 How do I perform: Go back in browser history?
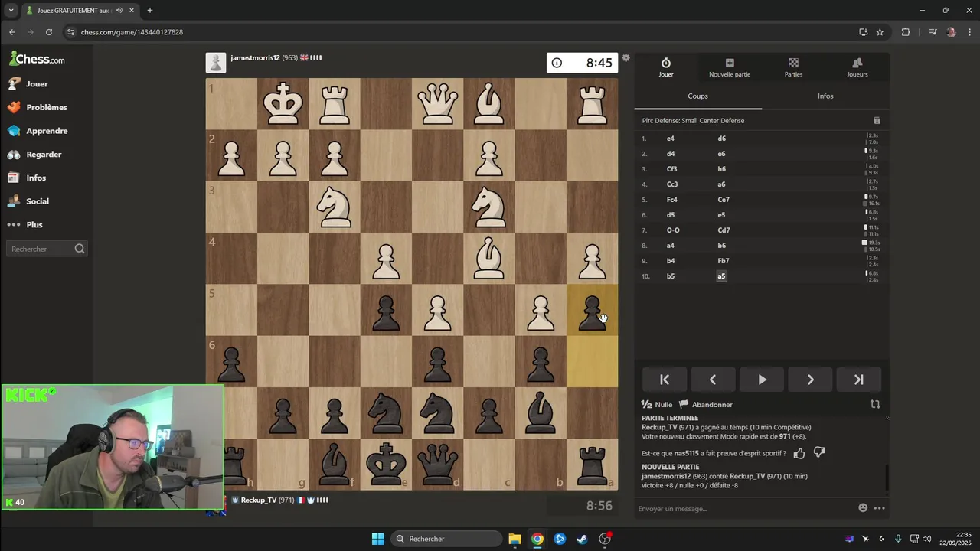pyautogui.click(x=12, y=32)
